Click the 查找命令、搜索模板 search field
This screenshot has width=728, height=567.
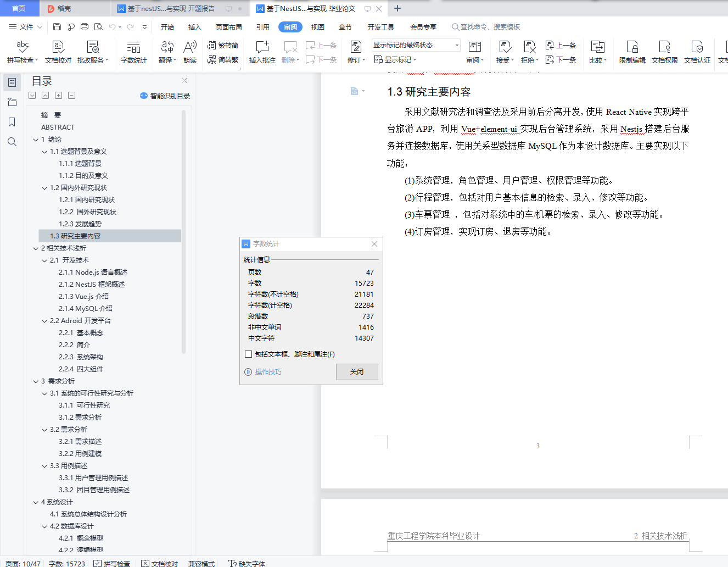click(x=486, y=27)
